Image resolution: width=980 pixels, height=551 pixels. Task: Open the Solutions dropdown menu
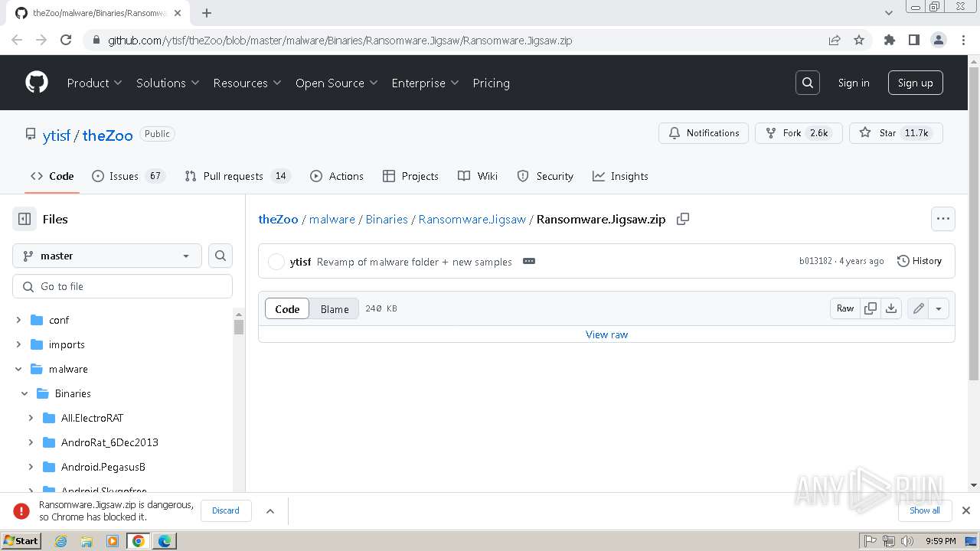pos(168,83)
